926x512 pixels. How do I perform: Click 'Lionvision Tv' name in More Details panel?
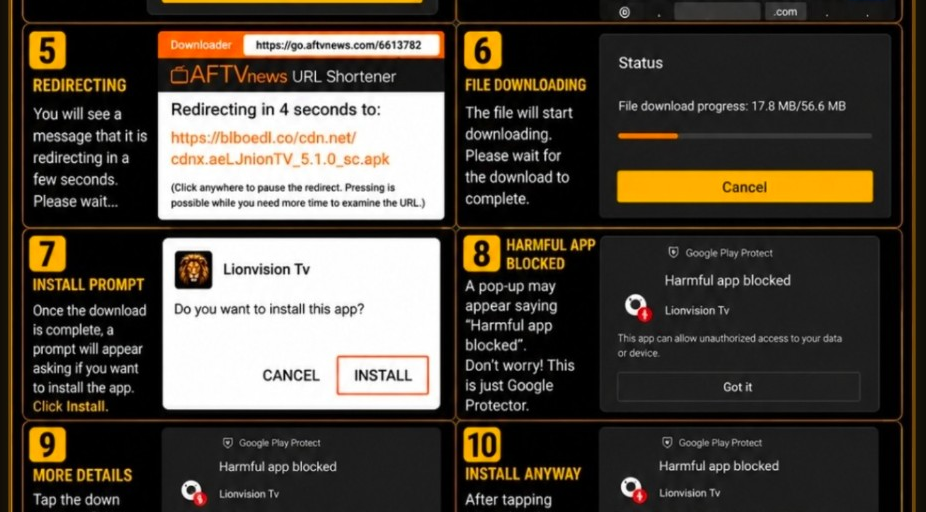(249, 494)
